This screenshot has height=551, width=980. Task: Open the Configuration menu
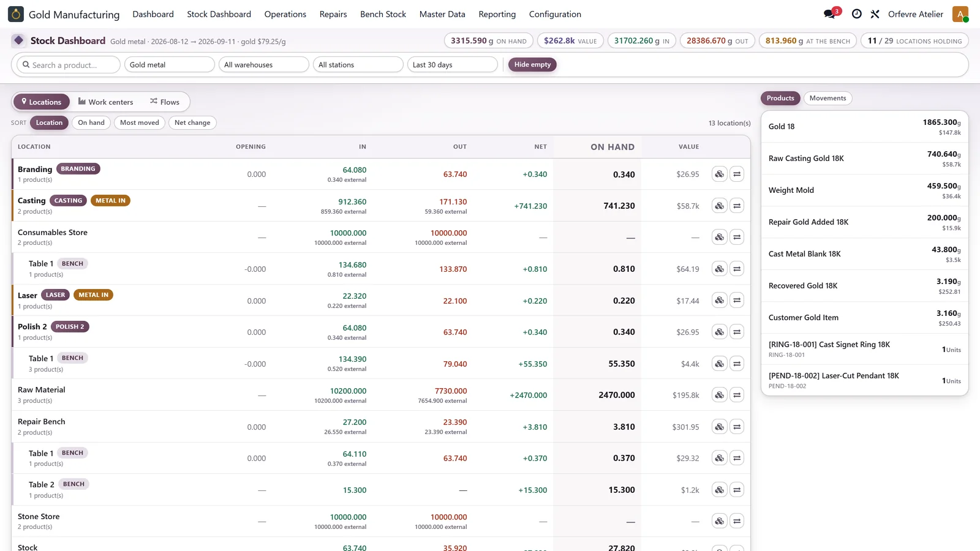(x=555, y=14)
